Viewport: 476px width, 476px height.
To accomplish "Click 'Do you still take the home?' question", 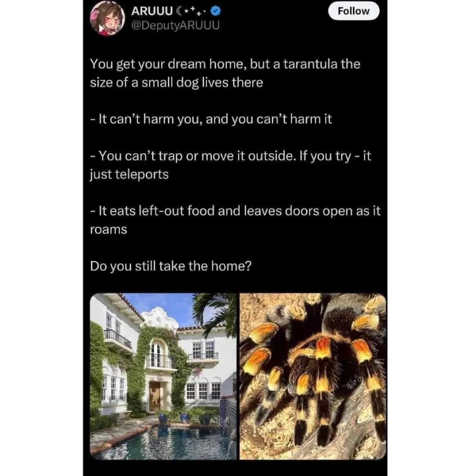I will coord(171,267).
